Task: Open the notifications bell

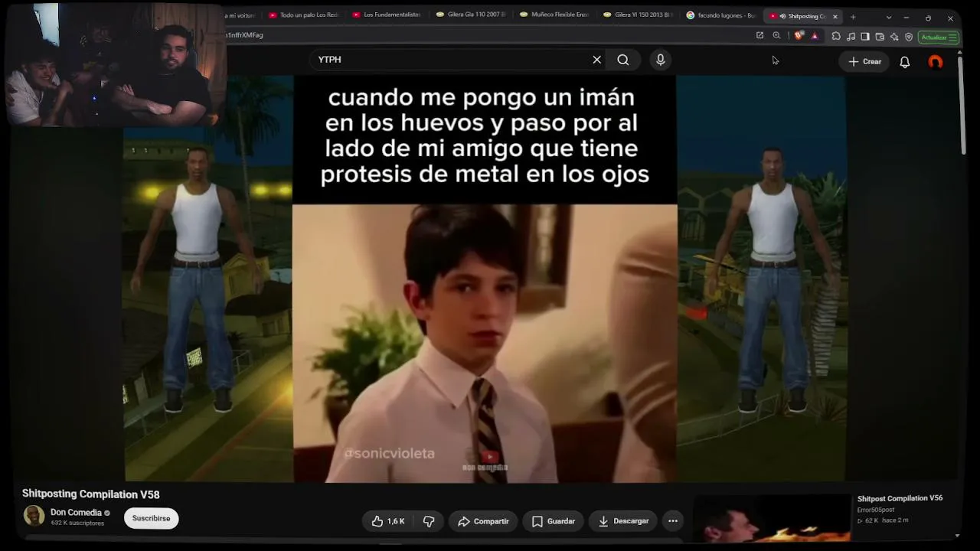Action: 905,62
